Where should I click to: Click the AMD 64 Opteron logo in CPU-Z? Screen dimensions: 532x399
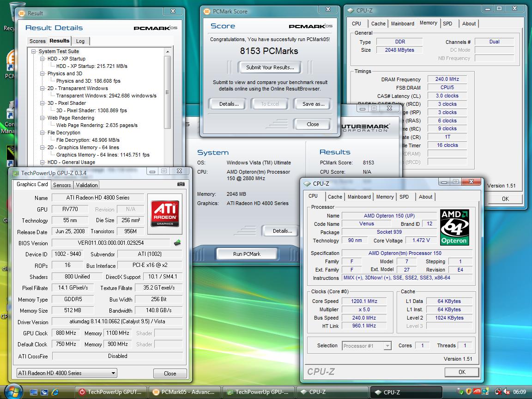tap(454, 227)
